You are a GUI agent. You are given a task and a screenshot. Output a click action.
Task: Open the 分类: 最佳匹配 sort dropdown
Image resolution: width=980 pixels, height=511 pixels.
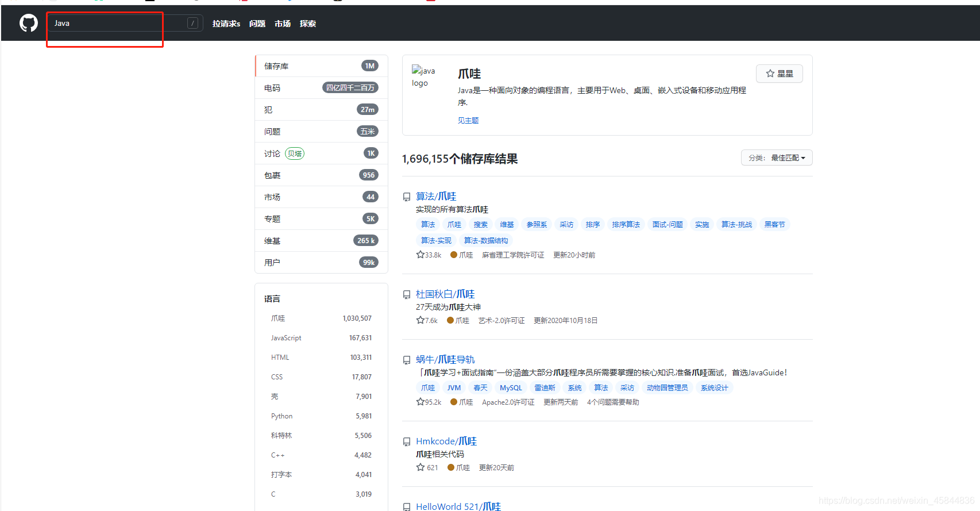point(777,157)
